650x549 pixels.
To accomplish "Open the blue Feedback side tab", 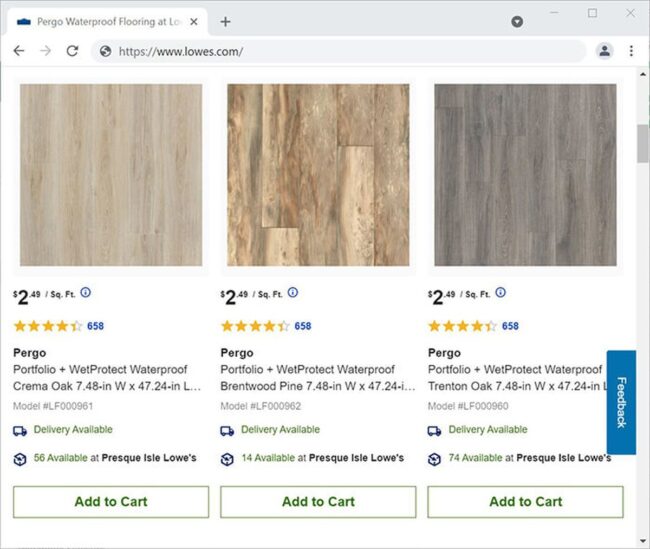I will (621, 402).
